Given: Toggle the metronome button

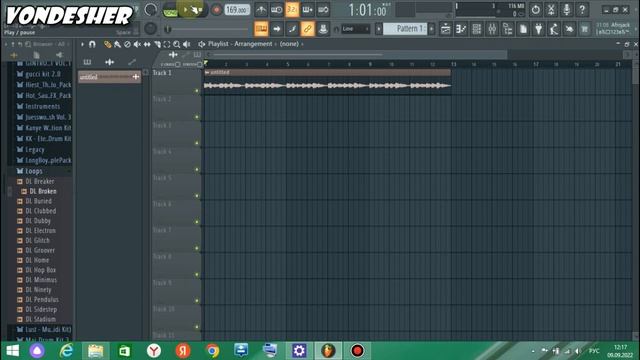Looking at the screenshot, I should tap(261, 9).
